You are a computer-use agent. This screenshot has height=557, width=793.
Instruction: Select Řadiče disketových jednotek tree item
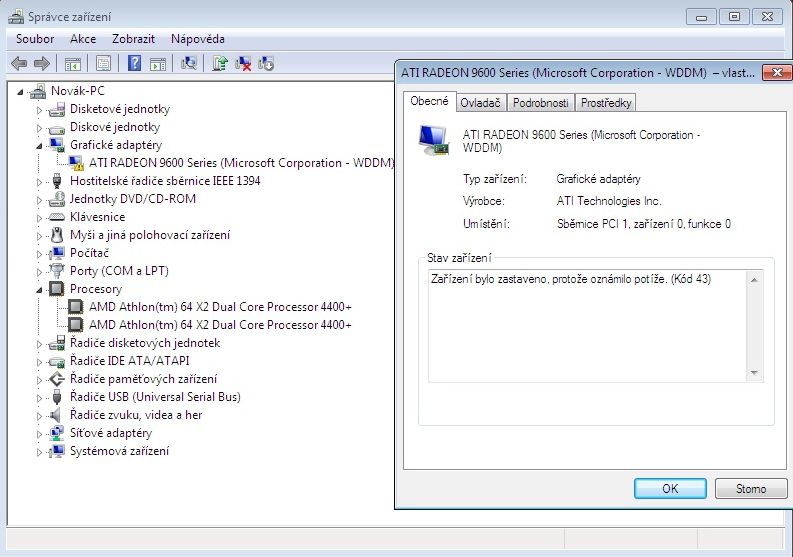click(x=145, y=343)
